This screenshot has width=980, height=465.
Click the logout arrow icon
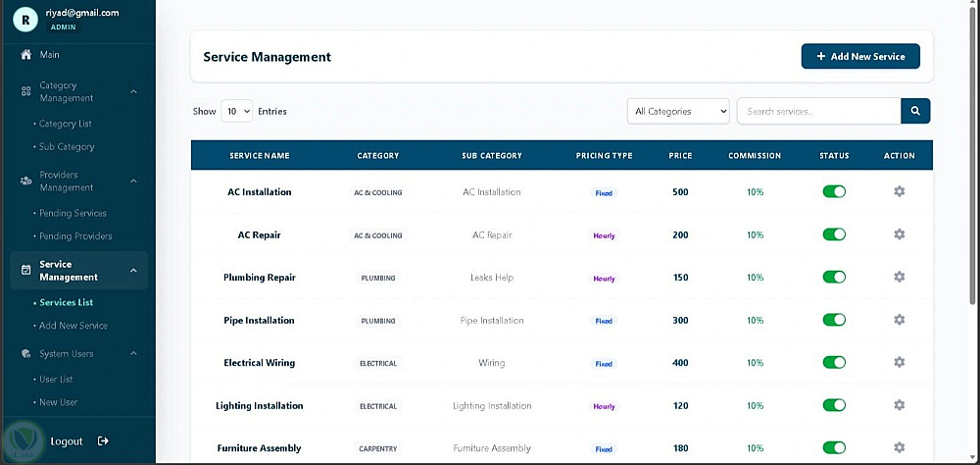tap(103, 441)
